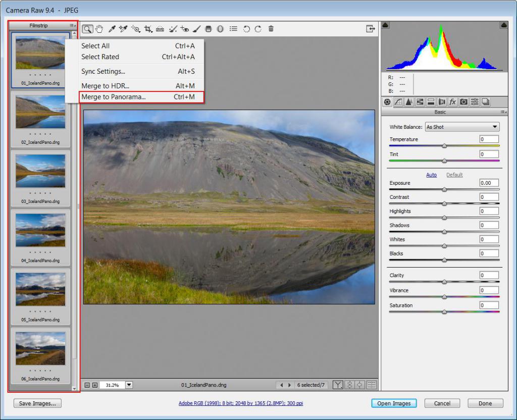Cycle before/after preview views
Viewport: 517px width, 420px height.
pos(338,385)
